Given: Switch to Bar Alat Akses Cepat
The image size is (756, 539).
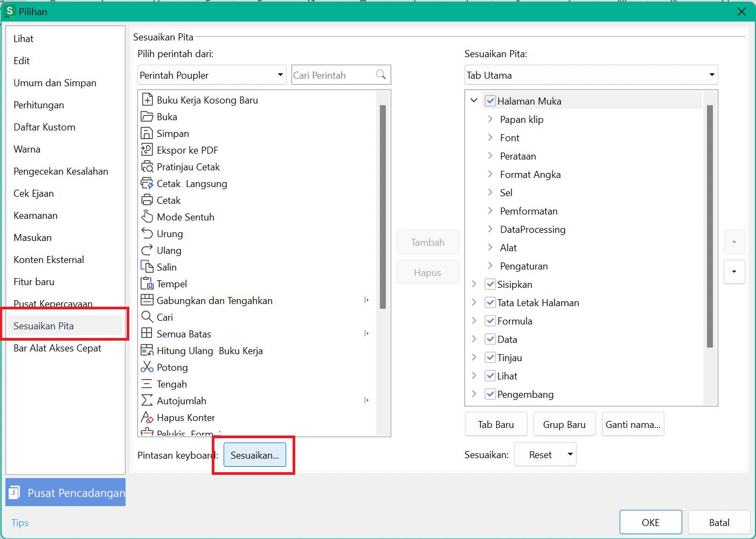Looking at the screenshot, I should [x=57, y=348].
